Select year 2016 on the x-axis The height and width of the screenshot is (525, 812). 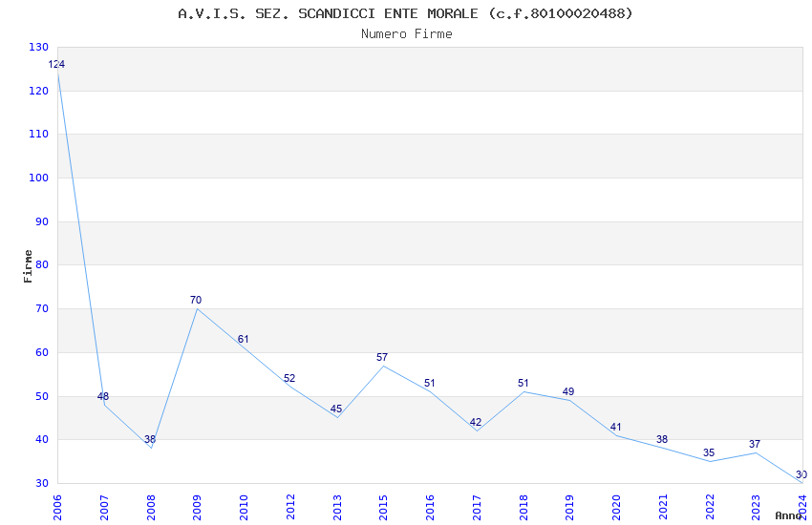430,507
